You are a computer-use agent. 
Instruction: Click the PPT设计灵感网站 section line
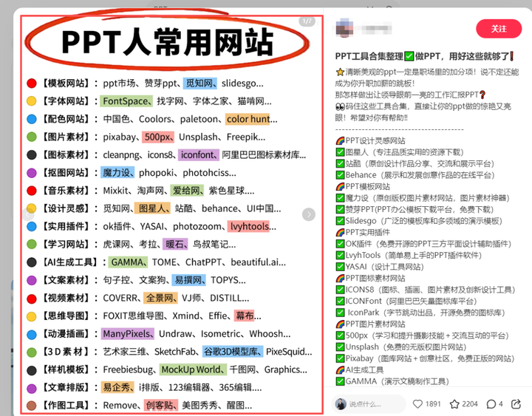(370, 141)
